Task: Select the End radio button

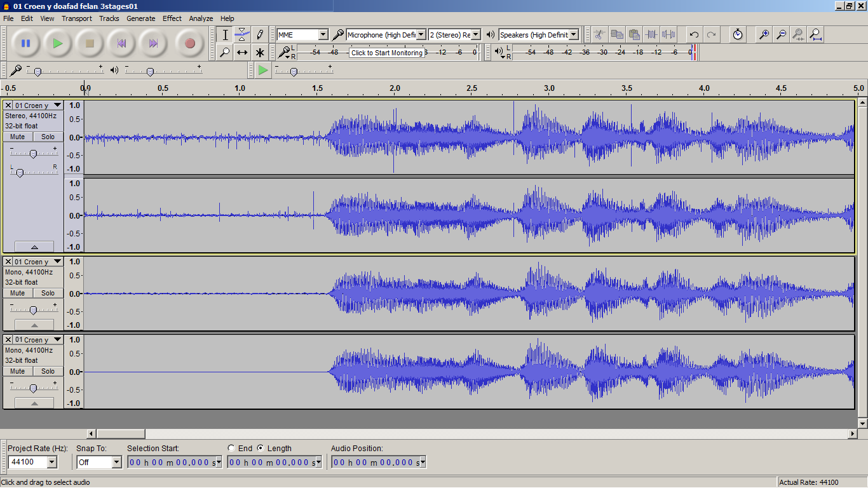Action: [x=231, y=449]
